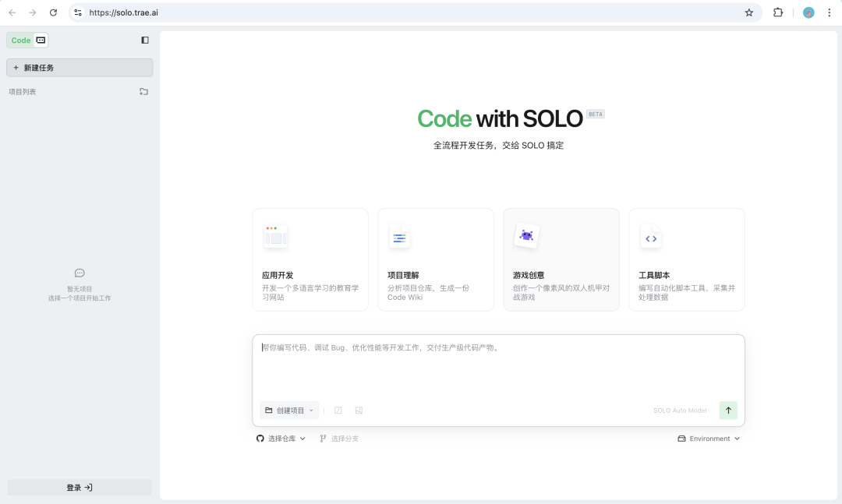The height and width of the screenshot is (504, 842).
Task: Click the SOLO Auto Model label
Action: click(x=680, y=411)
